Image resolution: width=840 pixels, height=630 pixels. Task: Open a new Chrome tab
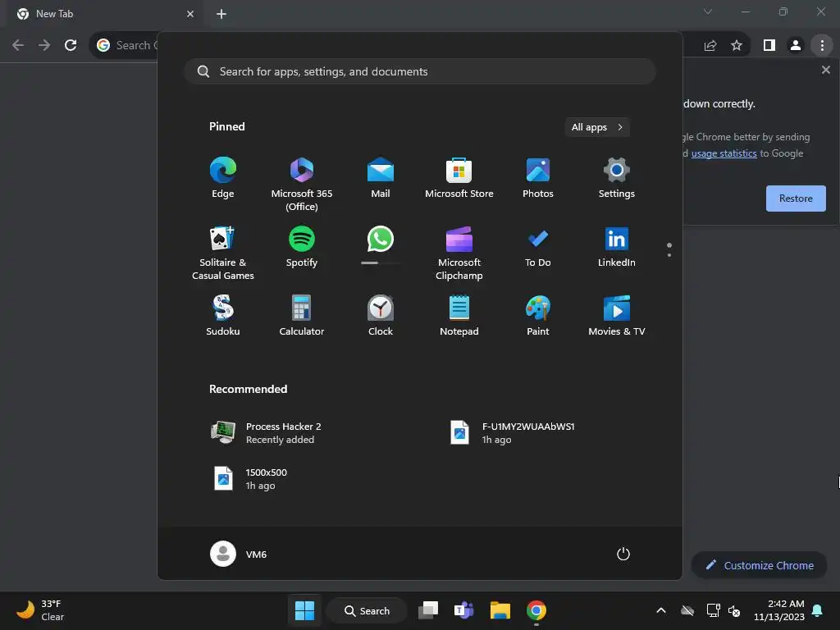221,14
